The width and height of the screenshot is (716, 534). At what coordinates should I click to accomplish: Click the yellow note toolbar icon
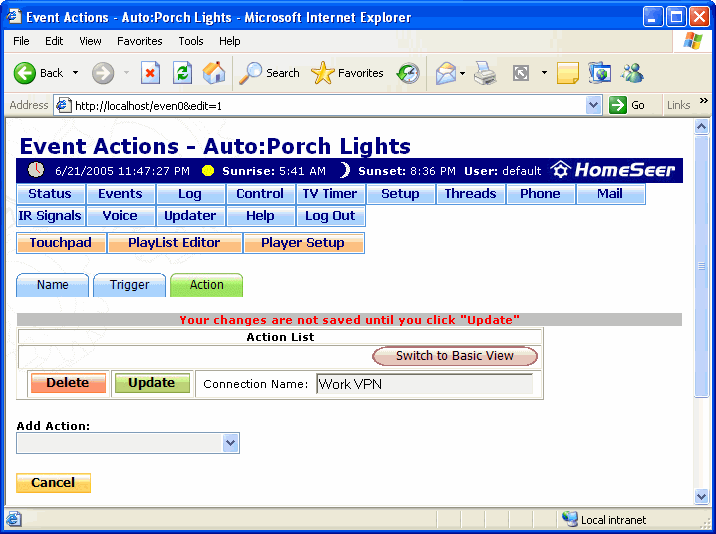[x=568, y=73]
